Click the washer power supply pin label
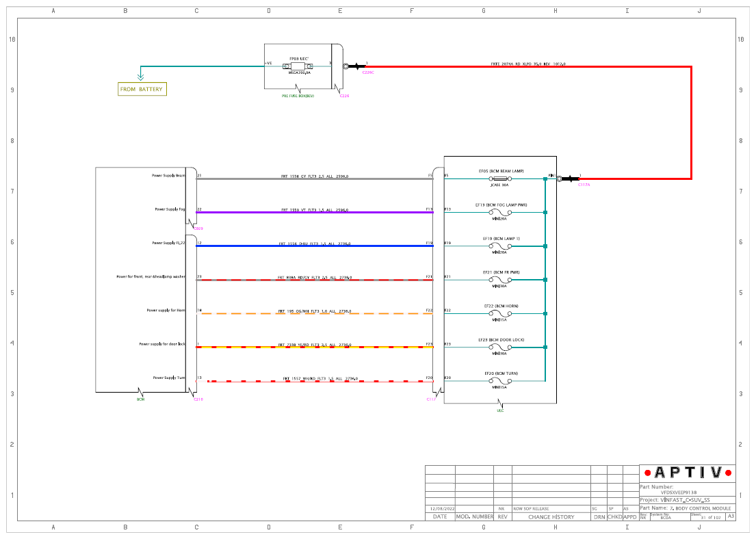 [151, 277]
